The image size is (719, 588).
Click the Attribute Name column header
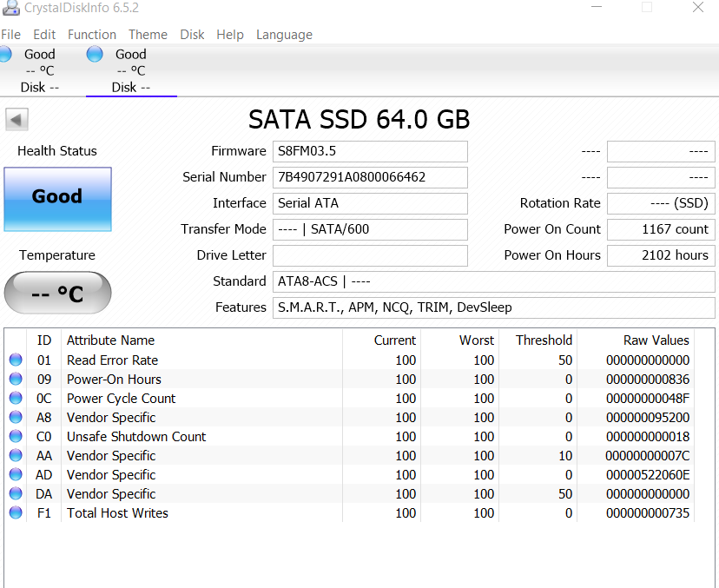[201, 340]
